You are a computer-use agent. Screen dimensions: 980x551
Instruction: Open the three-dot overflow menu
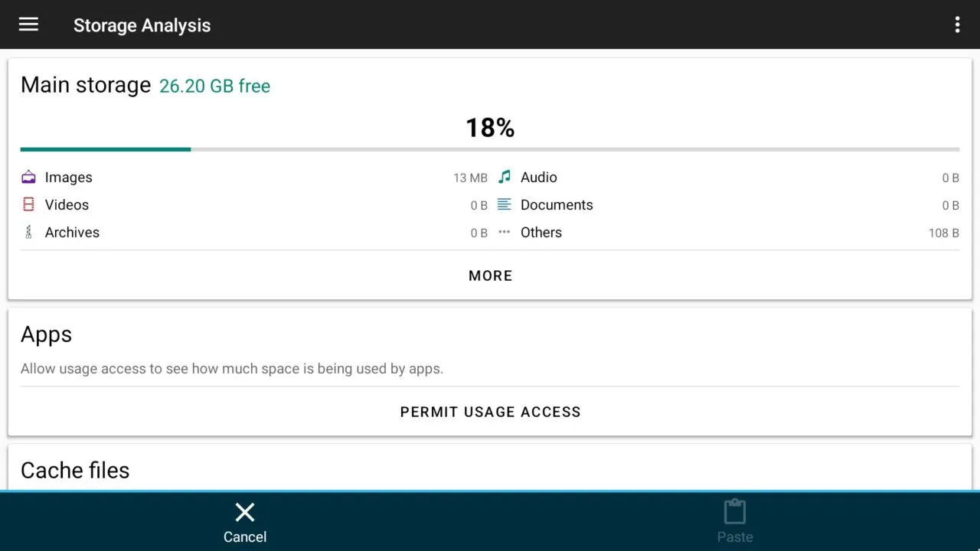tap(957, 24)
